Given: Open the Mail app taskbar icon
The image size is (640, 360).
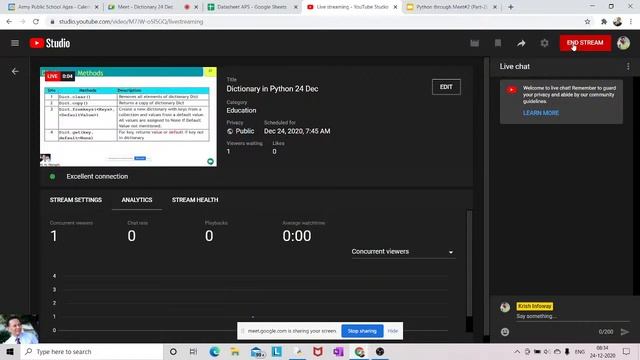Looking at the screenshot, I should click(257, 352).
